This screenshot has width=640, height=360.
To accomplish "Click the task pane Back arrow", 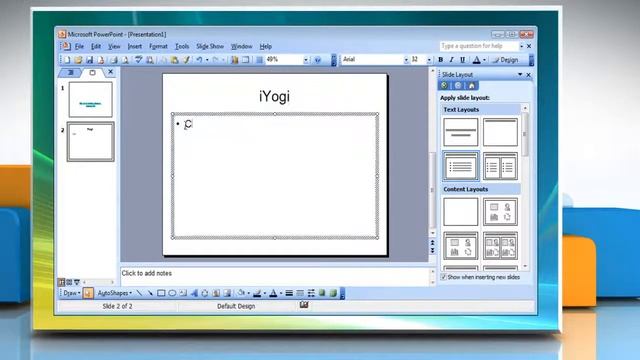I will tap(444, 85).
